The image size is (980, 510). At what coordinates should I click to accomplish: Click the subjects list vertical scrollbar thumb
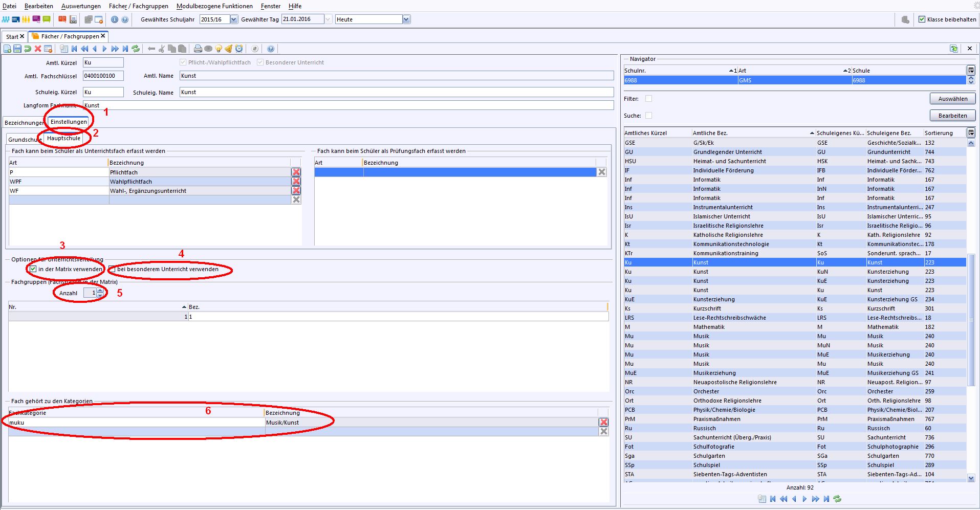(x=971, y=320)
